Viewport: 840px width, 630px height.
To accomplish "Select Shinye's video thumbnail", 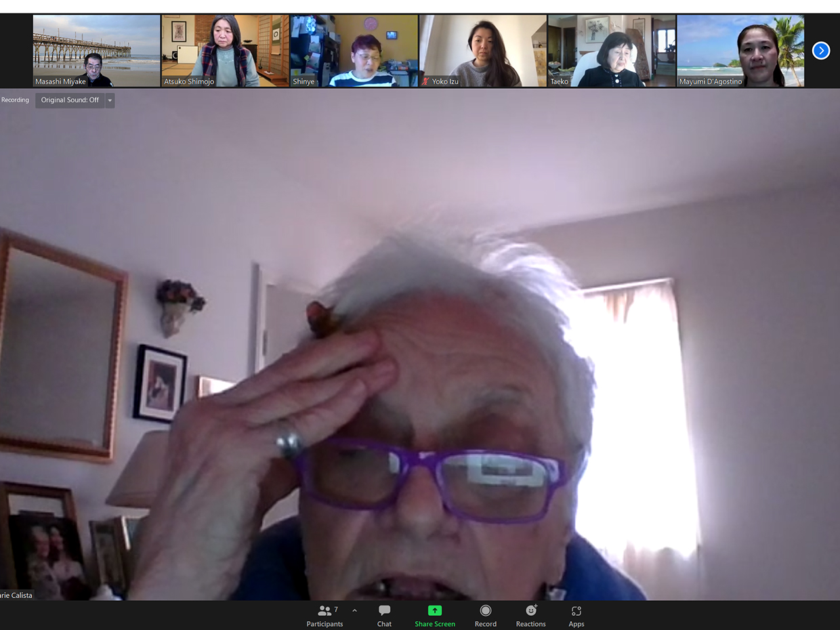I will [354, 51].
